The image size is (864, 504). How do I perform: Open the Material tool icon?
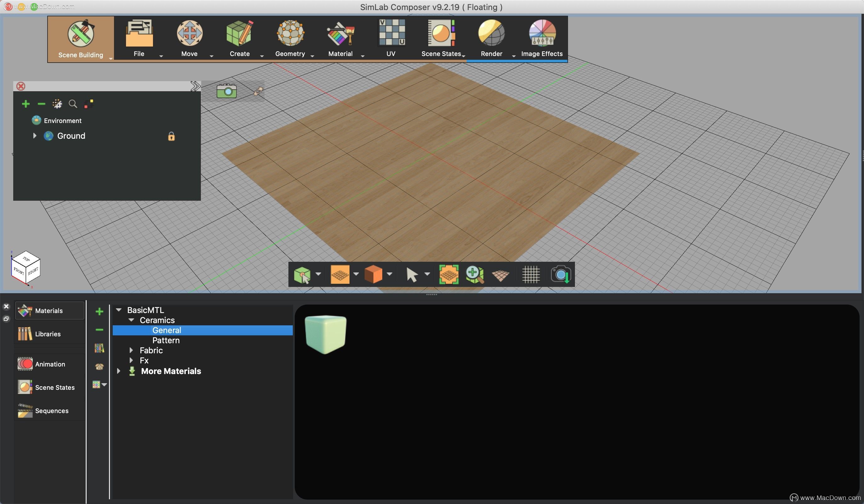click(x=340, y=34)
